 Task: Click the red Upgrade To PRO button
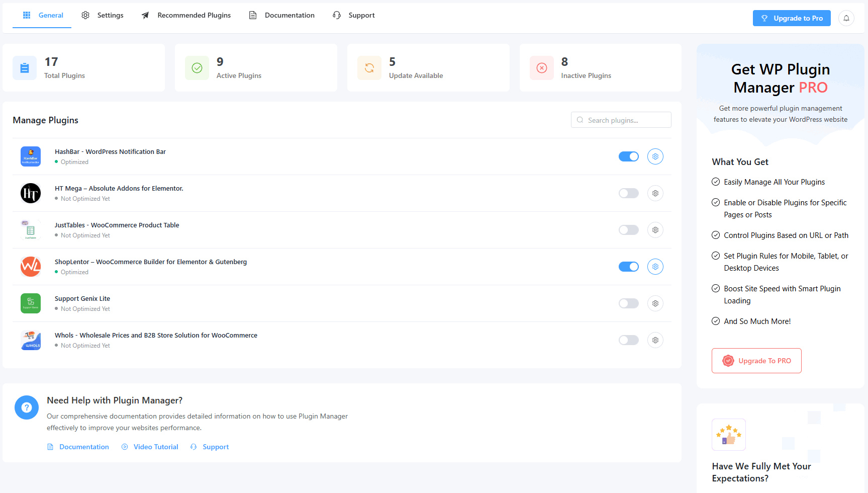coord(756,361)
